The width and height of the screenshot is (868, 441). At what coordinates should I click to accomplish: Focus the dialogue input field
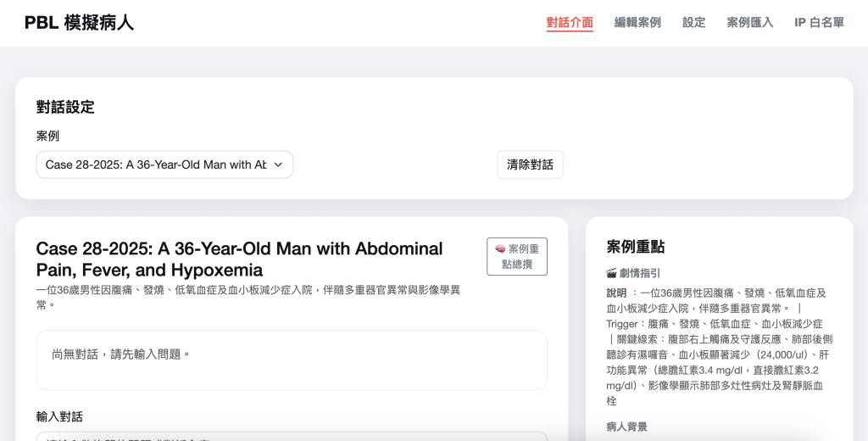(292, 437)
